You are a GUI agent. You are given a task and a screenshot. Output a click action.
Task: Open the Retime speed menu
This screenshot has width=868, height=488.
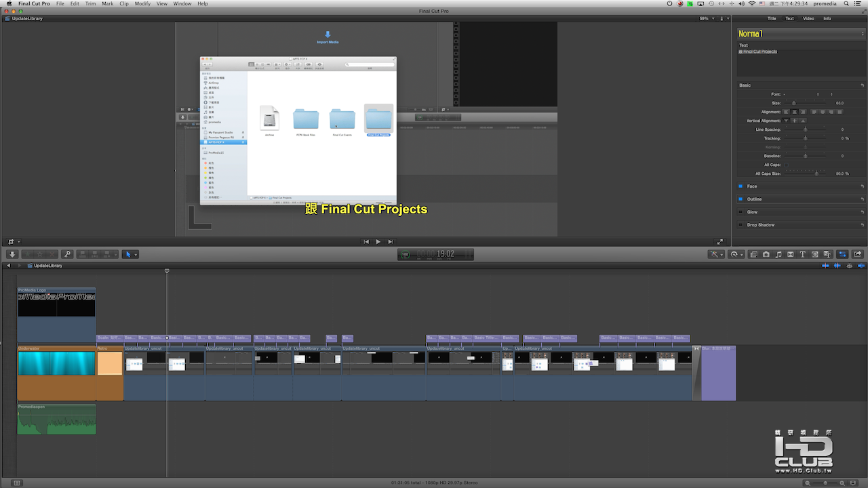pos(736,254)
